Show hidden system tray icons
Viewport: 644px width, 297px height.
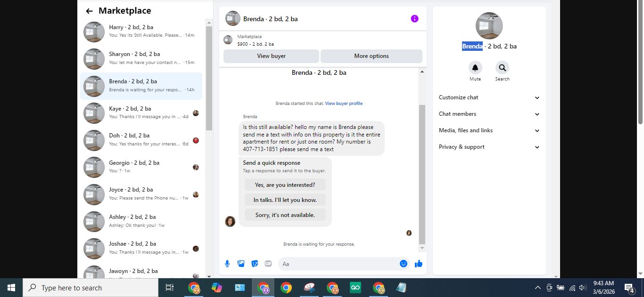537,288
